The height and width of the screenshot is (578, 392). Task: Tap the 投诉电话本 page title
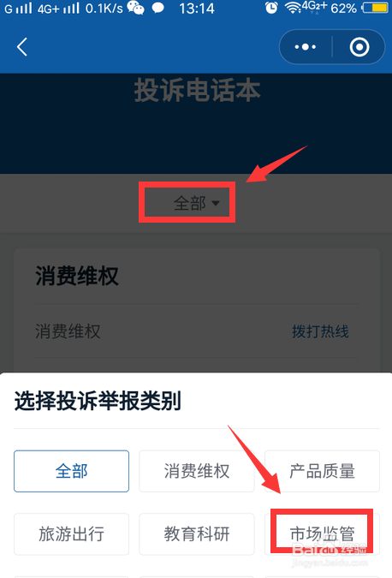[x=197, y=90]
